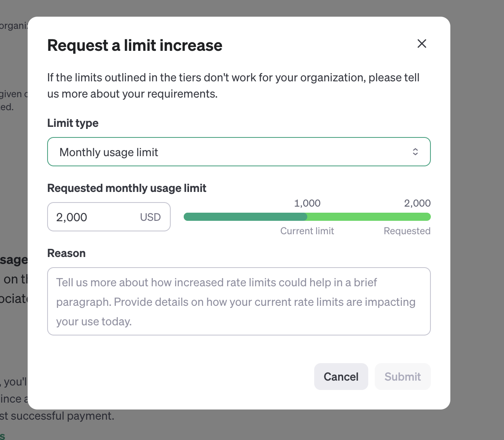Click the 2,000 marker above the bar
The height and width of the screenshot is (440, 504).
tap(417, 203)
